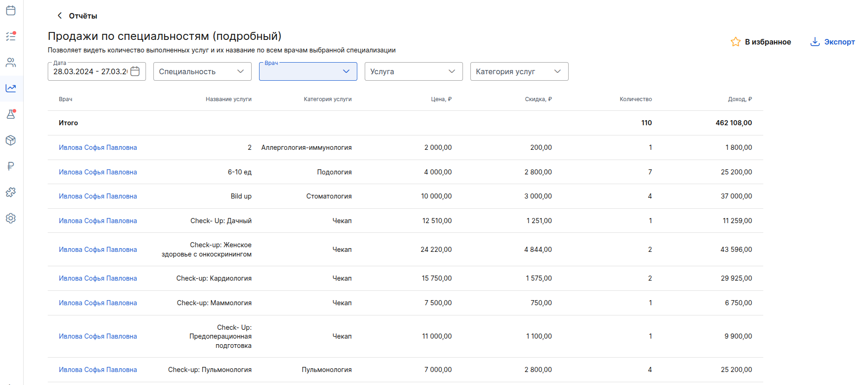
Task: Open the calendar section in the sidebar
Action: (11, 10)
